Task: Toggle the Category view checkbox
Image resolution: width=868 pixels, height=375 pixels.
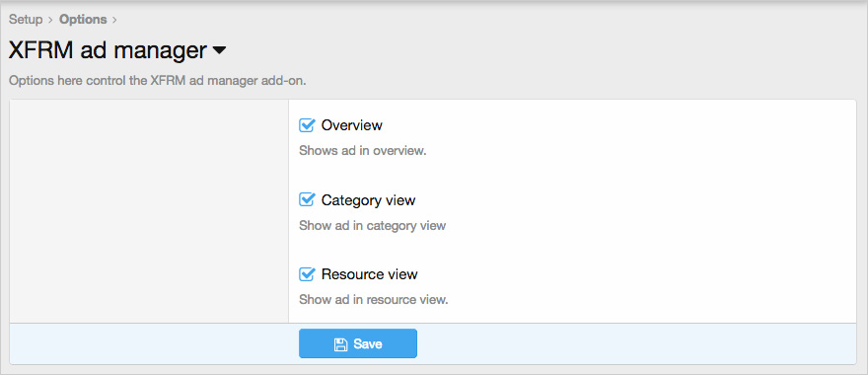Action: click(x=307, y=199)
